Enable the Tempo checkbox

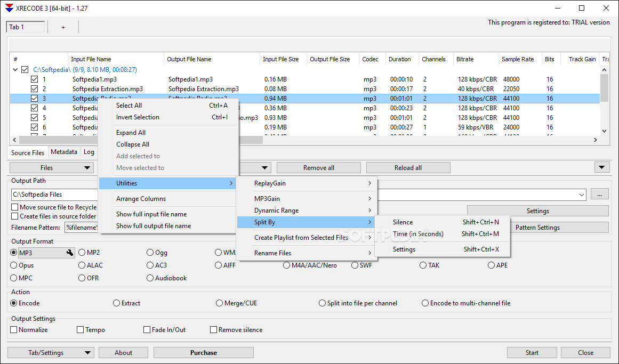tap(81, 330)
